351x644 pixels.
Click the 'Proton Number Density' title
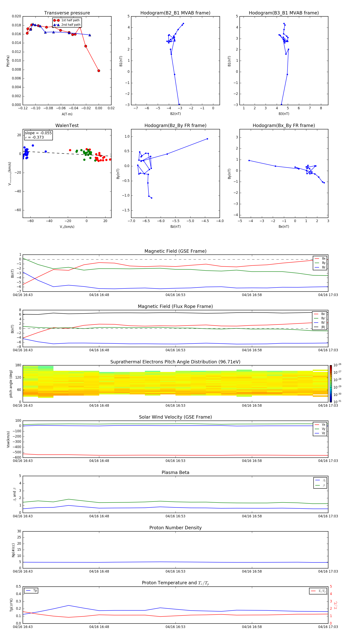175,528
